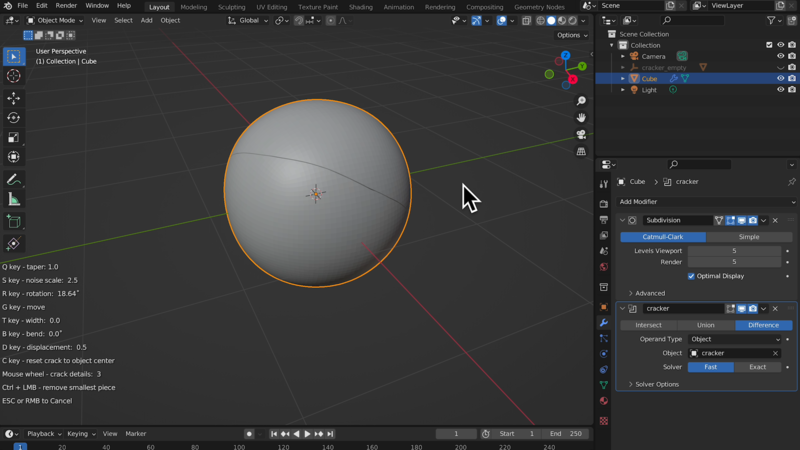The width and height of the screenshot is (800, 450).
Task: Open the Operand Type dropdown
Action: 734,339
